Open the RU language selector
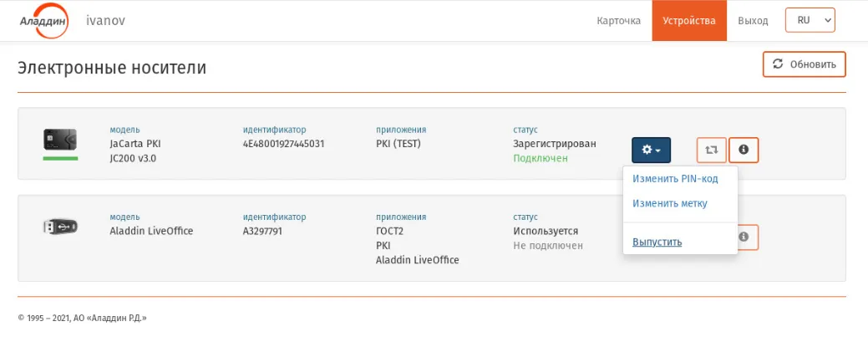The height and width of the screenshot is (342, 868). [x=810, y=21]
